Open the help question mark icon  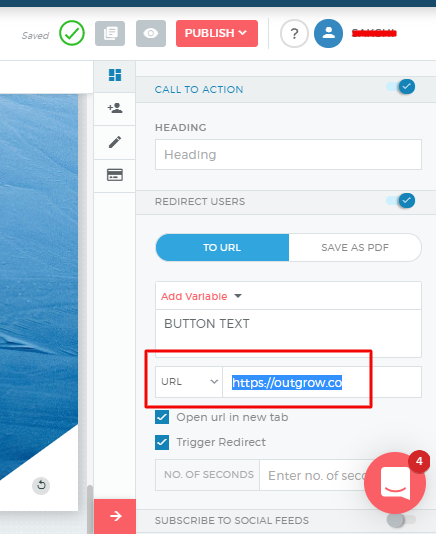294,33
